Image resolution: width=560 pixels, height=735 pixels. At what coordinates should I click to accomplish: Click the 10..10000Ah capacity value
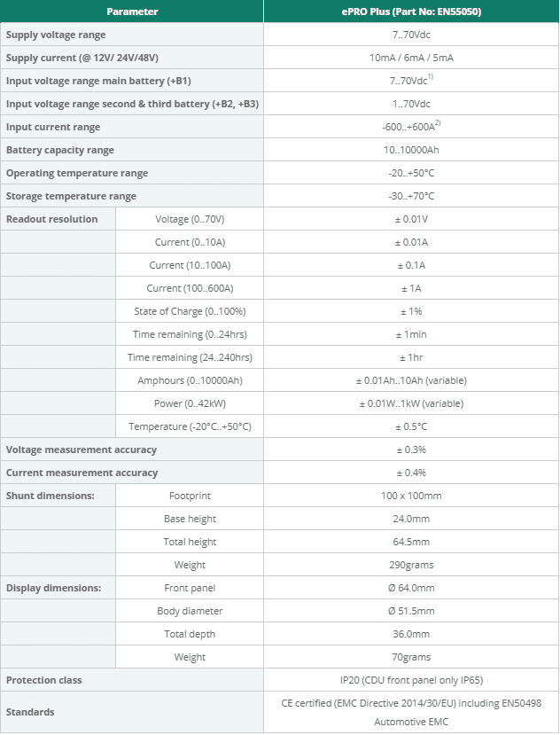pyautogui.click(x=411, y=150)
